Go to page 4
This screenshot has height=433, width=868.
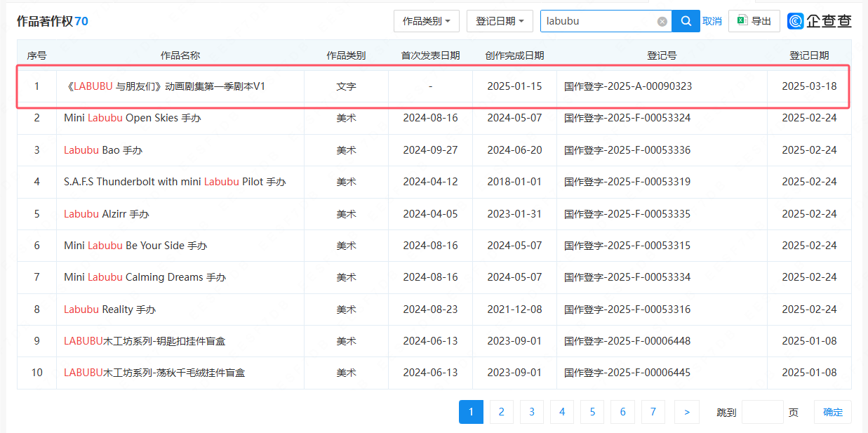[562, 412]
